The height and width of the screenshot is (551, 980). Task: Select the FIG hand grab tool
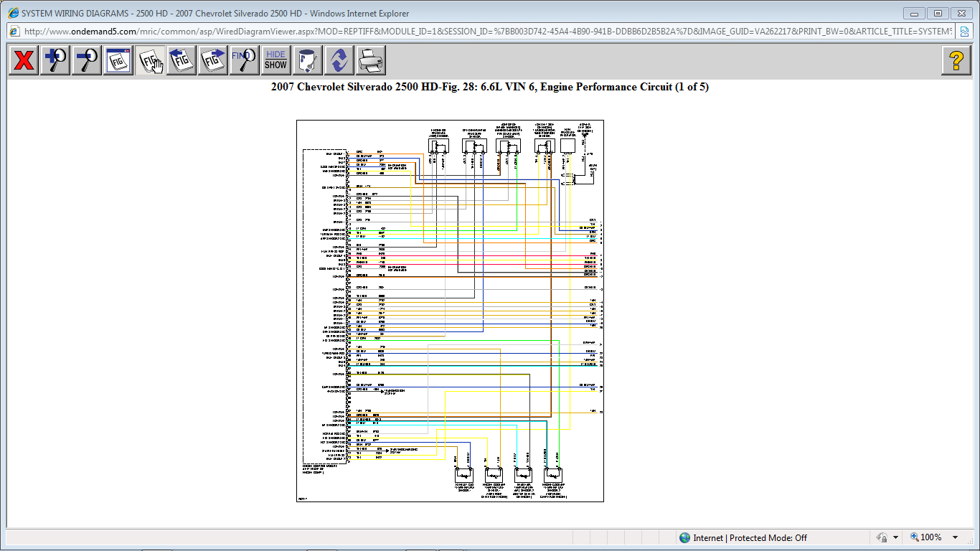click(149, 60)
